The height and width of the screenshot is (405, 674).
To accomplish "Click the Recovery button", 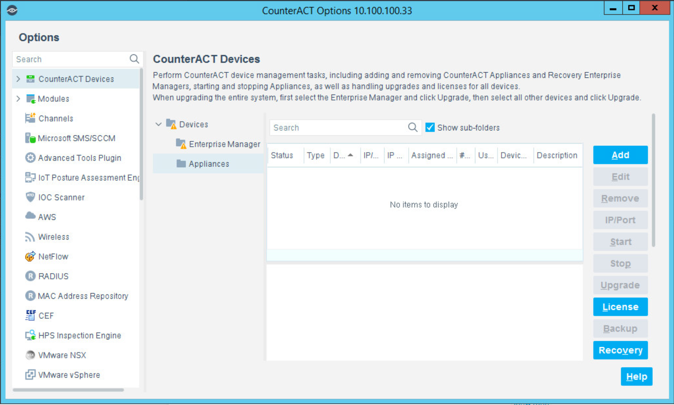I will pos(620,350).
